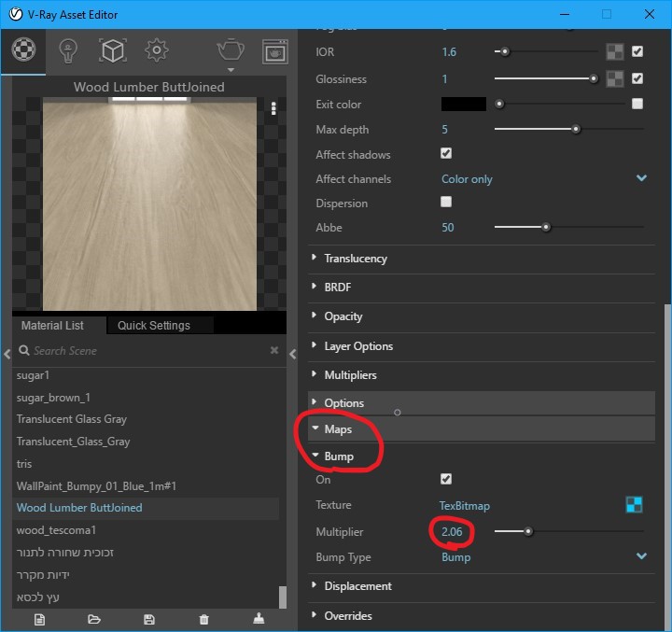This screenshot has width=672, height=632.
Task: Click the black Exit color swatch
Action: tap(463, 105)
